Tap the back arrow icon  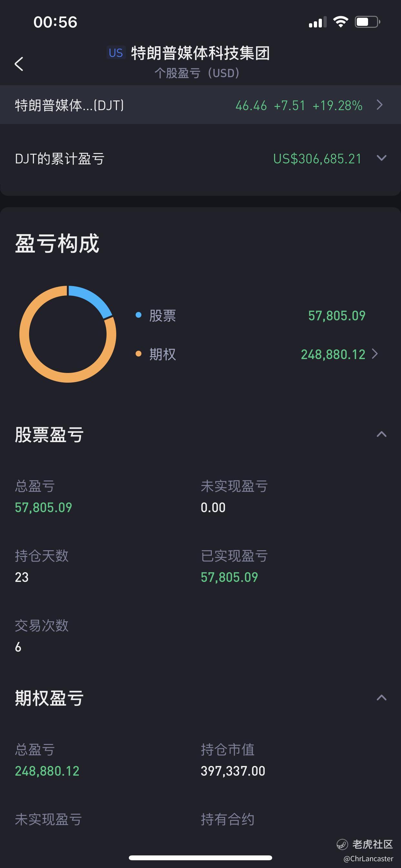[x=19, y=64]
